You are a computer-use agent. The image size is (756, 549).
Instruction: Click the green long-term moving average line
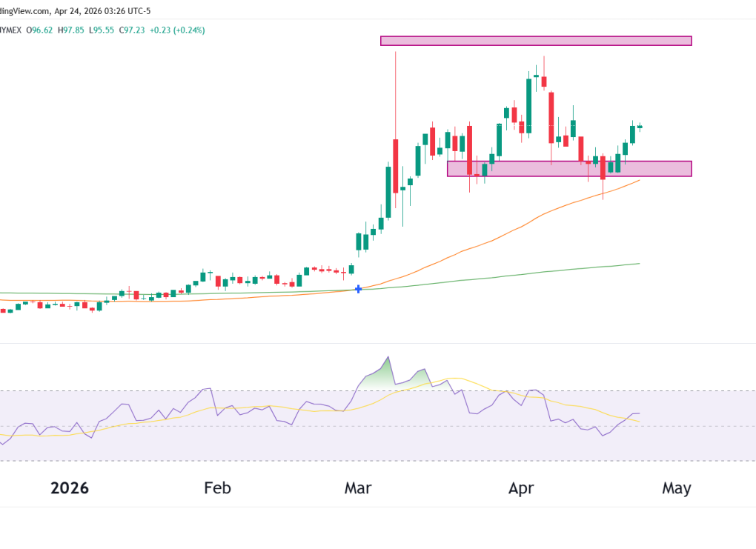click(519, 274)
